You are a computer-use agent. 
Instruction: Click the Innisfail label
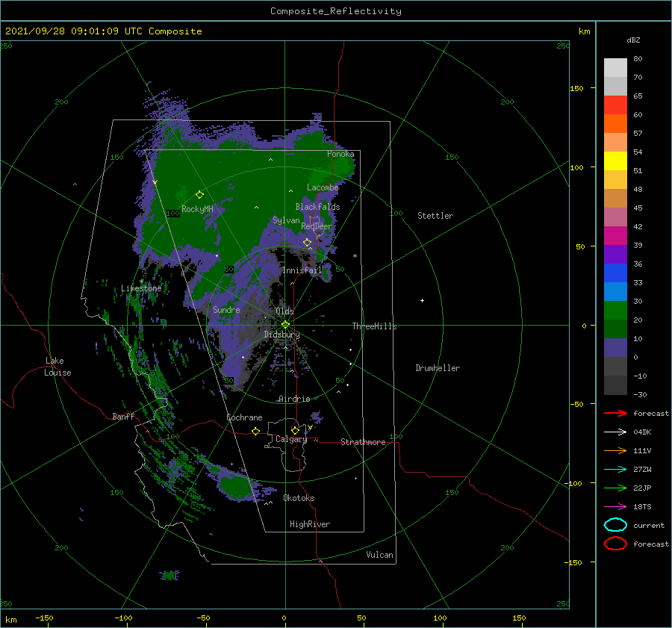tap(302, 270)
